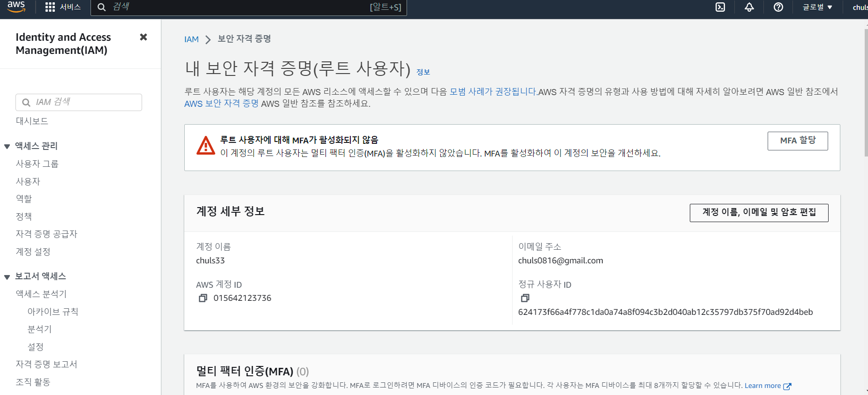The width and height of the screenshot is (868, 395).
Task: Open the 서비스 grid menu icon
Action: point(50,7)
